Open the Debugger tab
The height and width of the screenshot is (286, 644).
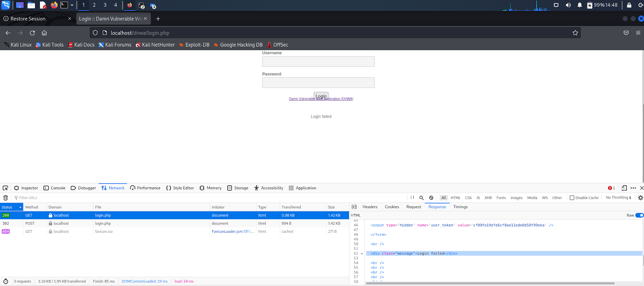click(x=83, y=188)
